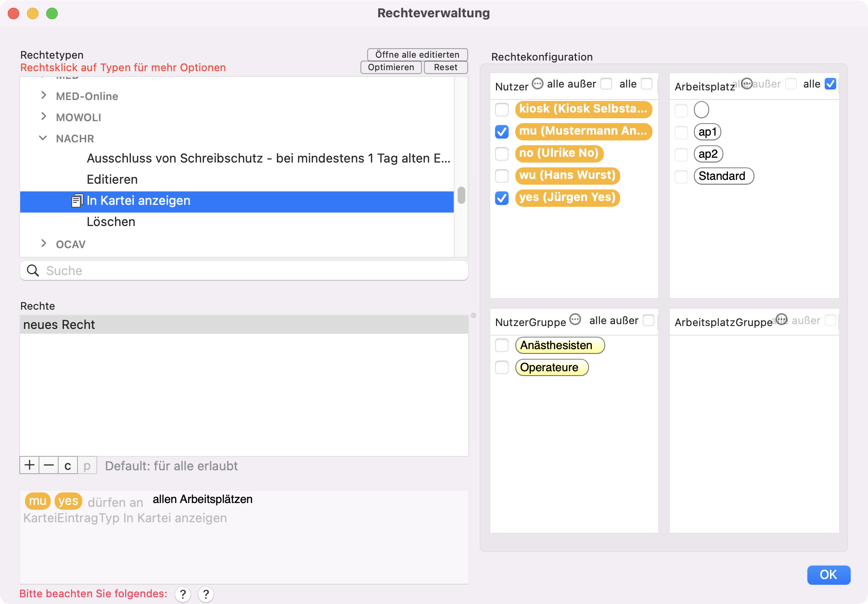Click the Reset button
The width and height of the screenshot is (868, 604).
point(446,67)
